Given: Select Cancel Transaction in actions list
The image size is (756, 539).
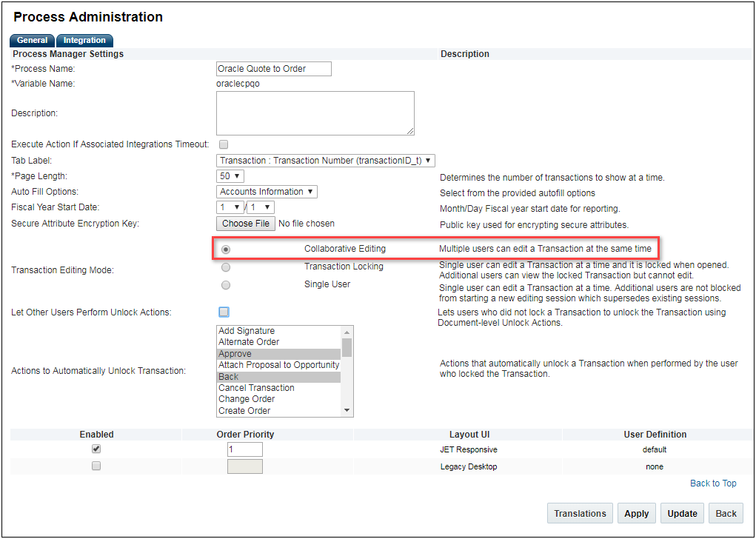Looking at the screenshot, I should (256, 388).
